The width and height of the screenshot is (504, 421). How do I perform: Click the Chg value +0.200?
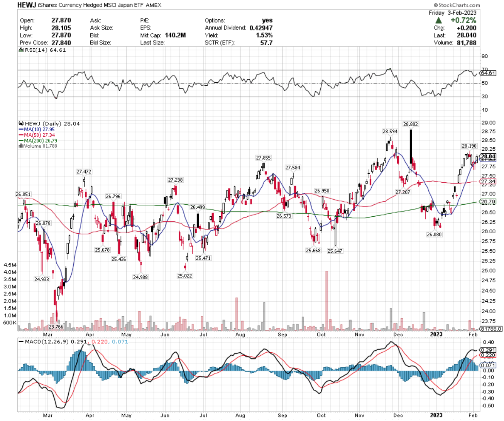[467, 28]
